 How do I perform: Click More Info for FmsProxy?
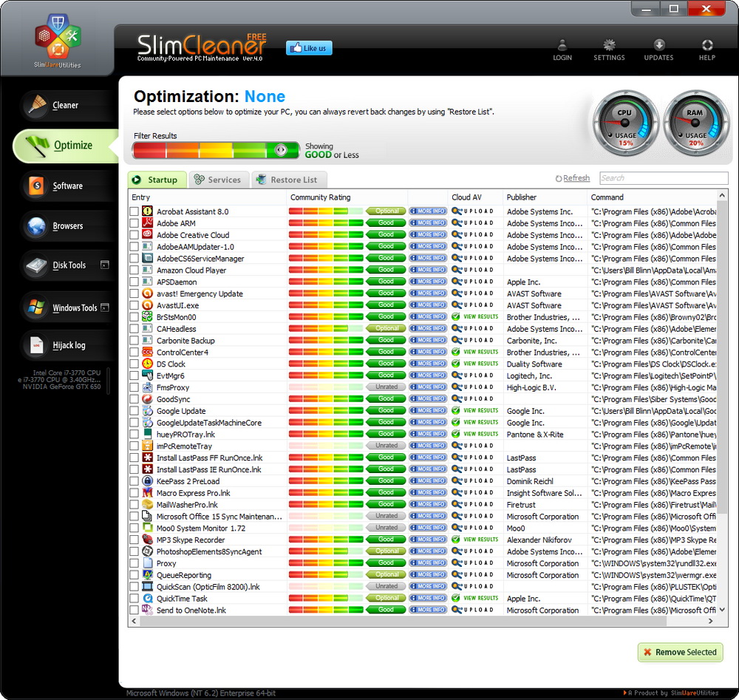click(x=428, y=387)
